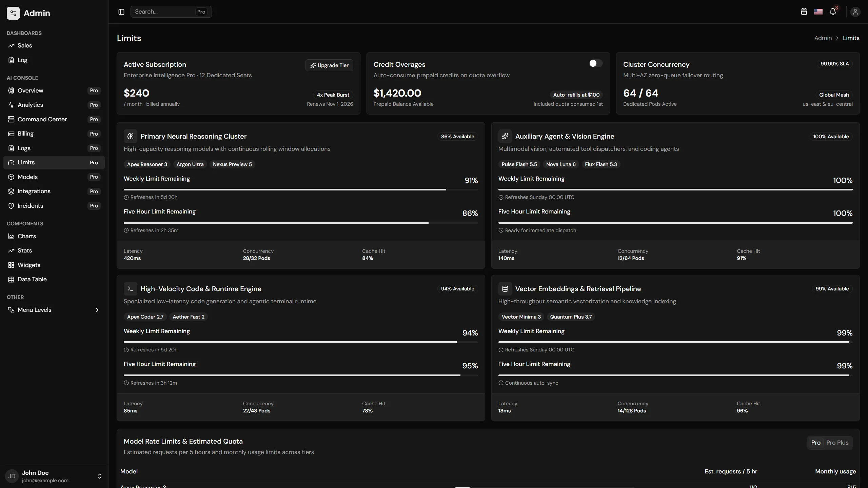Open the John Doe account switcher
The height and width of the screenshot is (488, 868).
click(54, 476)
